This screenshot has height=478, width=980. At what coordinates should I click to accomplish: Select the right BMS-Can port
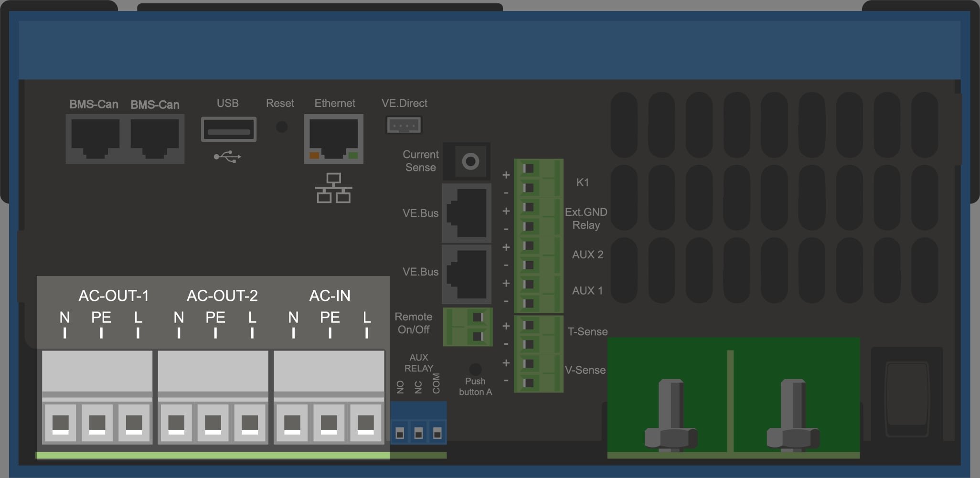[x=155, y=138]
